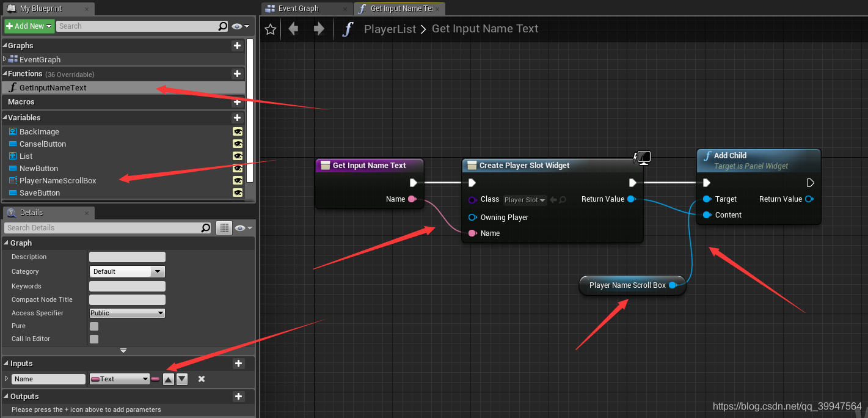Navigate forward in graph history
The image size is (868, 418).
[319, 29]
